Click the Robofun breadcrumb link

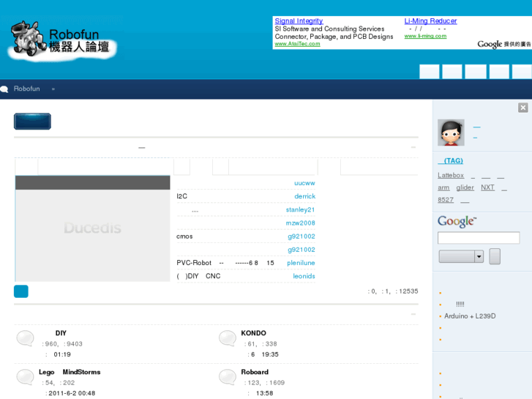point(27,89)
